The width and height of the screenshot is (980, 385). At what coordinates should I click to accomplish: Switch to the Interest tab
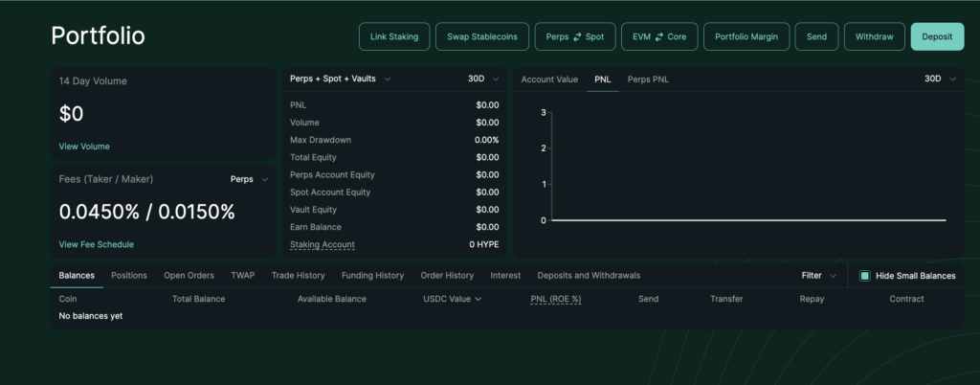point(505,276)
